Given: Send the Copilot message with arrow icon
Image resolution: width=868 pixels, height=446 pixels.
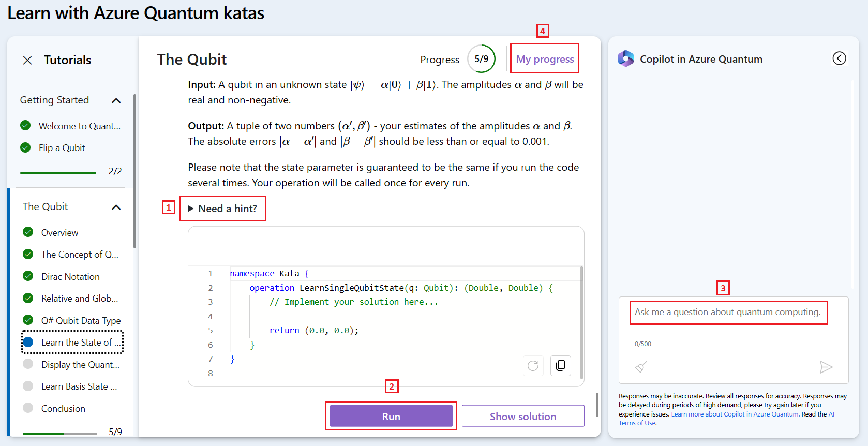Looking at the screenshot, I should tap(826, 367).
